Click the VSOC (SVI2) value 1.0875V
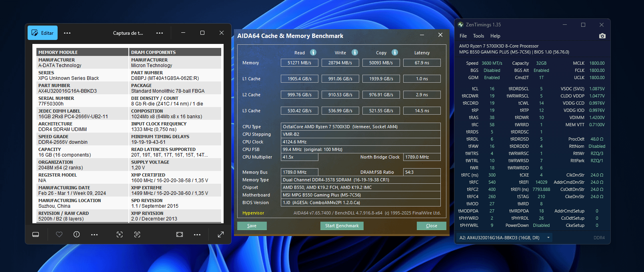Image resolution: width=644 pixels, height=272 pixels. tap(597, 89)
